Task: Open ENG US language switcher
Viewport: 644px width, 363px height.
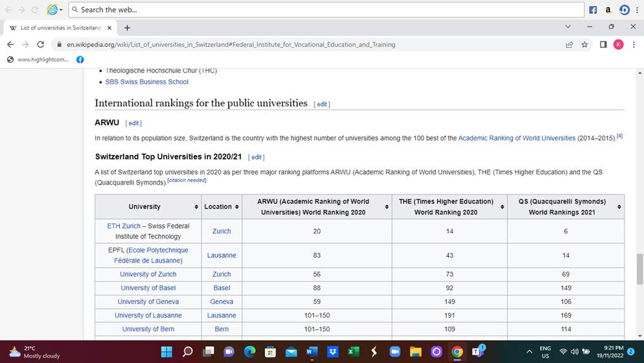Action: coord(545,352)
